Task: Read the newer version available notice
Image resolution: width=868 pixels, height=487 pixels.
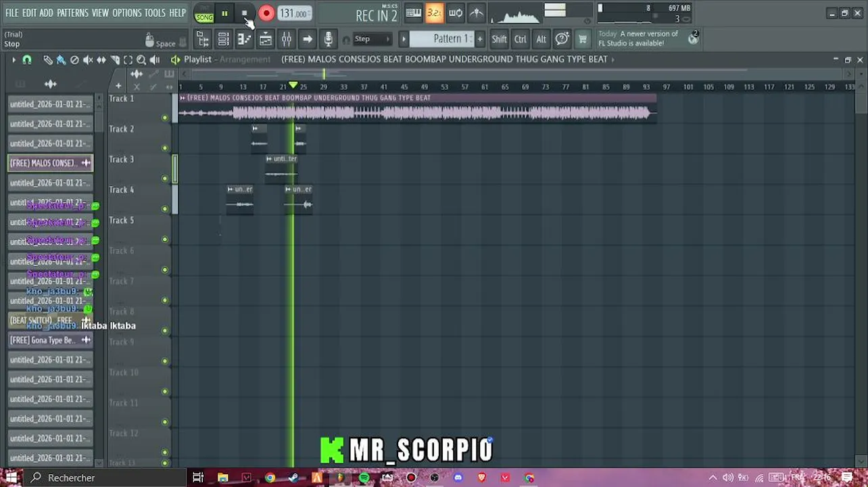Action: point(638,39)
